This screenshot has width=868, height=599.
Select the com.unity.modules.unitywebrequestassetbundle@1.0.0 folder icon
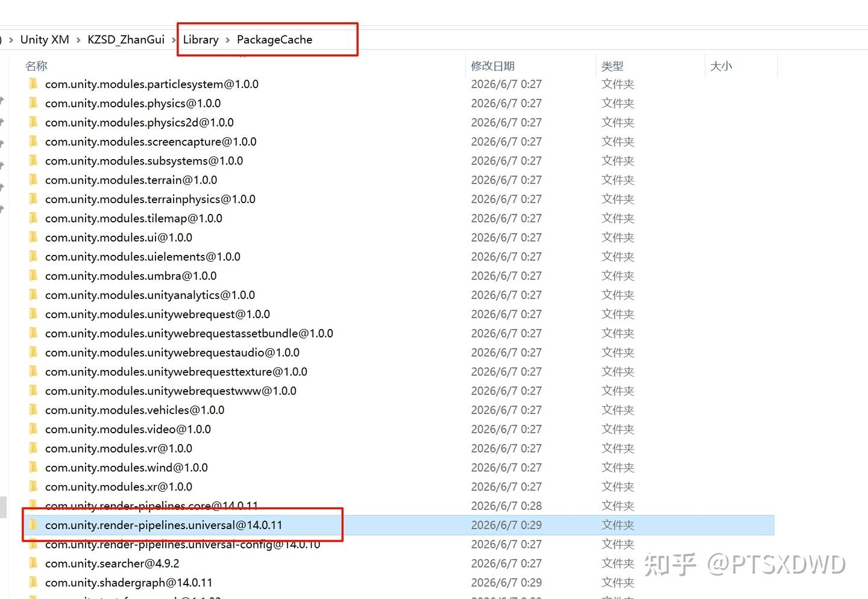click(x=33, y=333)
